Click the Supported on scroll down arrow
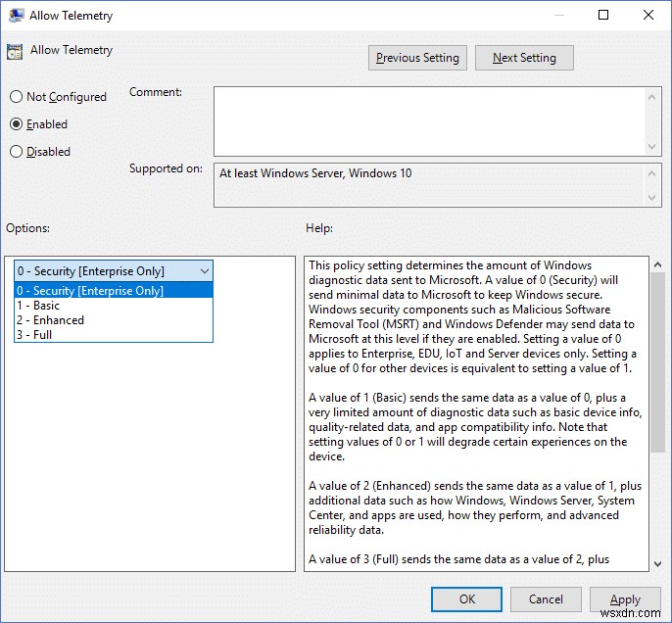 (651, 198)
